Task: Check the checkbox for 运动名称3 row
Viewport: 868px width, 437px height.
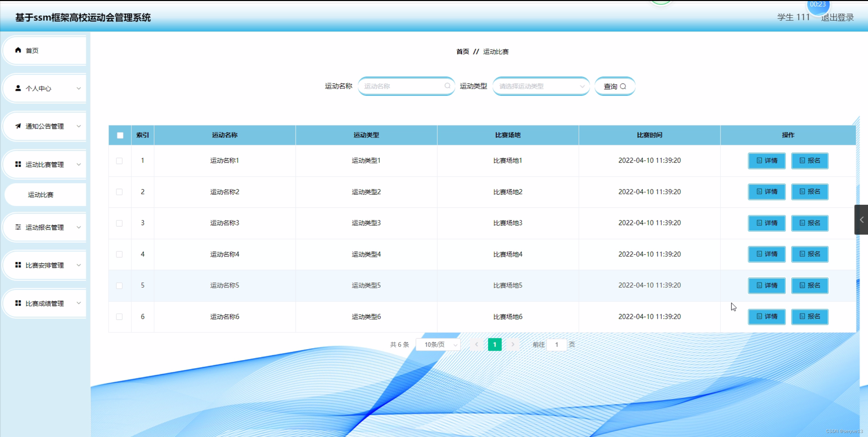Action: (x=119, y=223)
